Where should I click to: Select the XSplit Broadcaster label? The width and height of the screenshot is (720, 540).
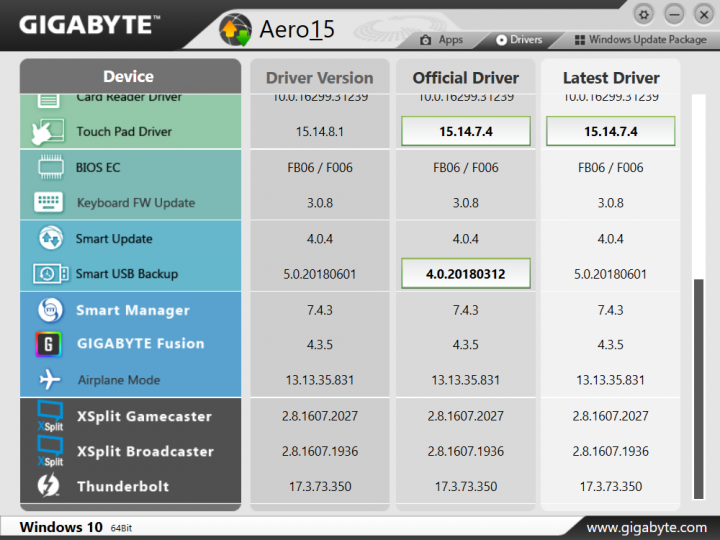[145, 451]
